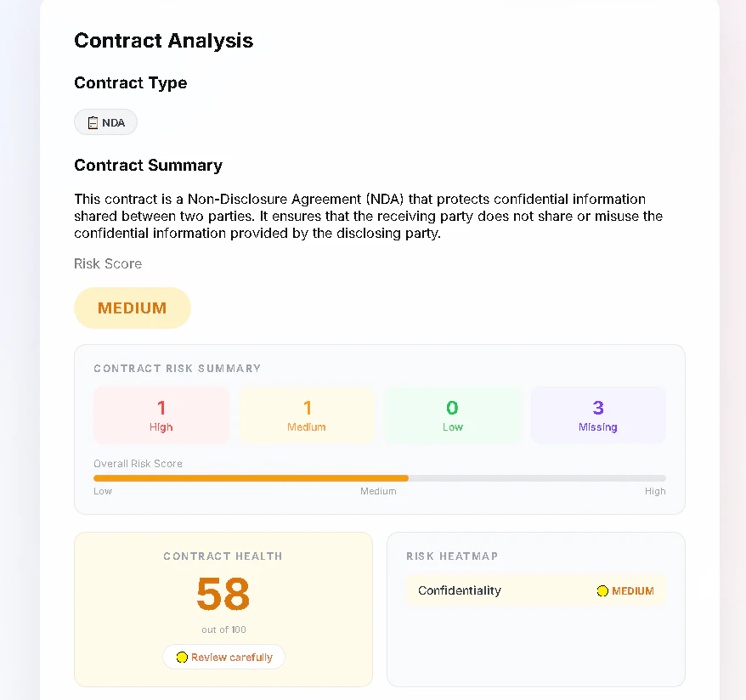Click the Contract Analysis heading
746x700 pixels.
[164, 41]
